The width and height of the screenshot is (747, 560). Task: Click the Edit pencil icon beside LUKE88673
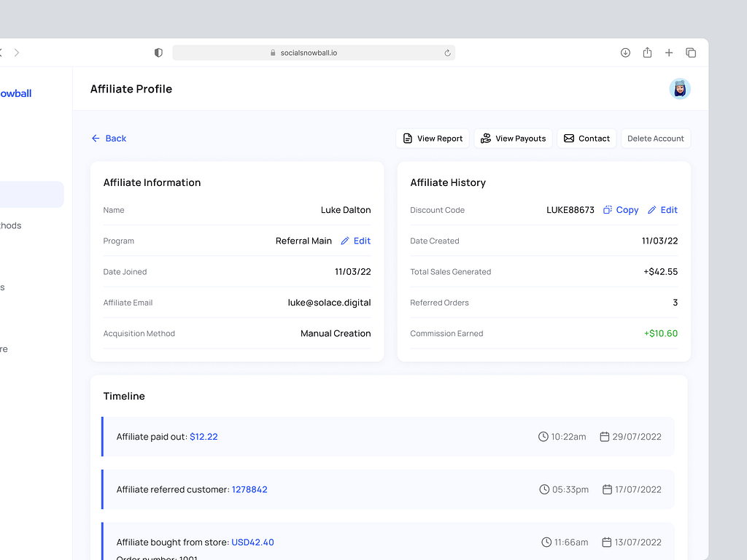653,210
